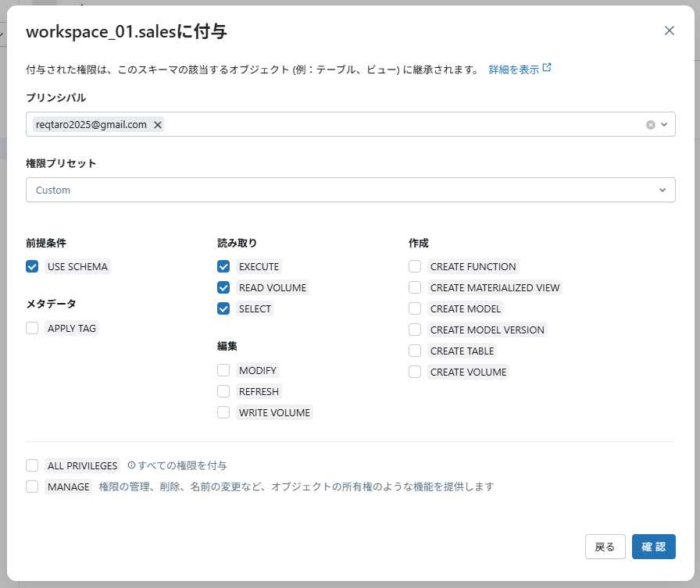Enable REFRESH checkbox

point(223,391)
